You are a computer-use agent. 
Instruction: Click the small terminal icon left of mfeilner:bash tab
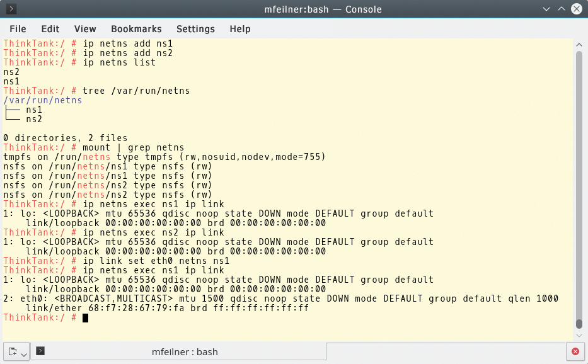(40, 351)
